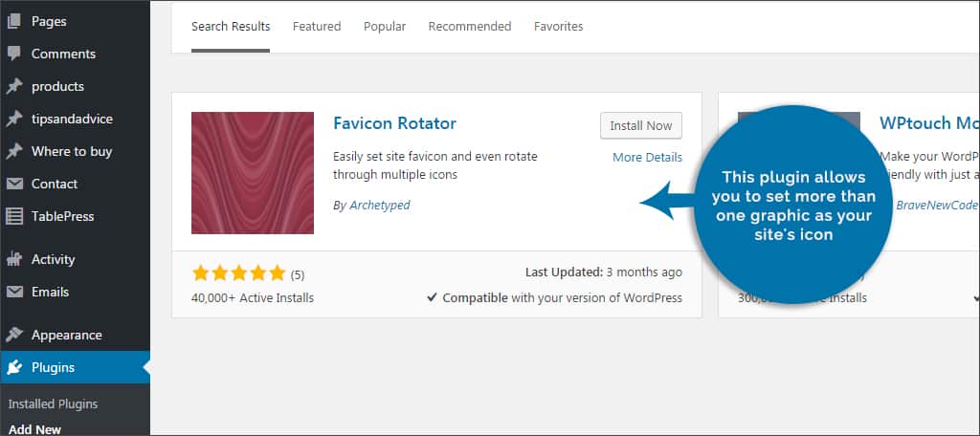The height and width of the screenshot is (436, 980).
Task: Click the pin icon beside tipsandadvice
Action: (13, 119)
